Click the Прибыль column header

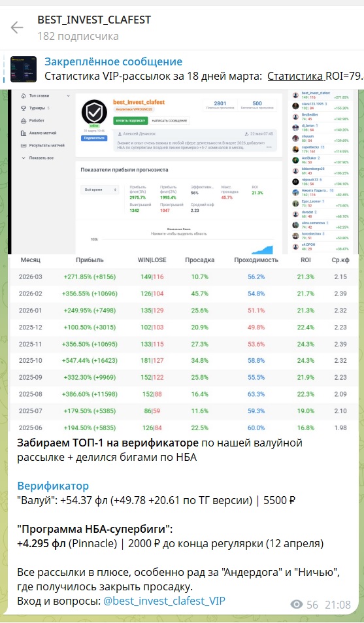[x=90, y=260]
